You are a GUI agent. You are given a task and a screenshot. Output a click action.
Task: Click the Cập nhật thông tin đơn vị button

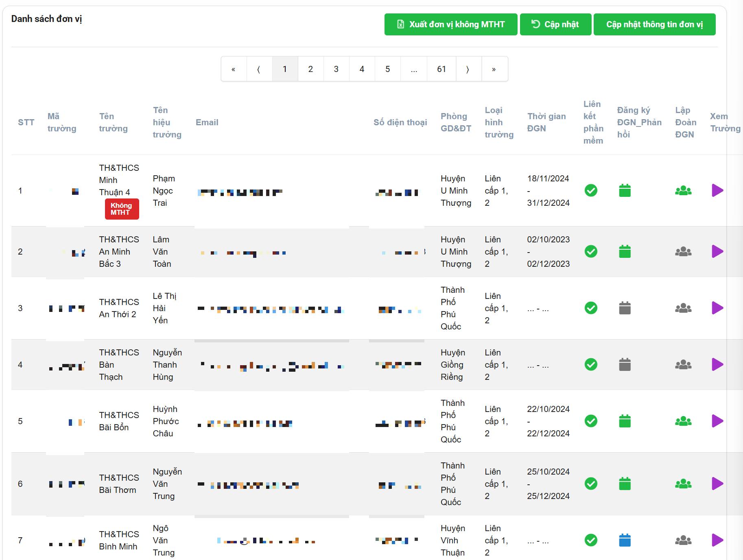click(x=654, y=24)
